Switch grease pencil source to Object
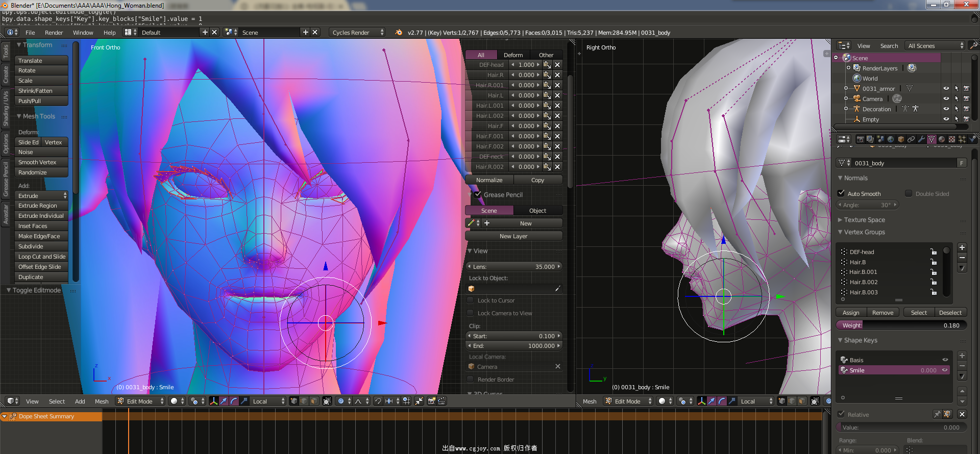Screen dimensions: 980x454 click(537, 210)
